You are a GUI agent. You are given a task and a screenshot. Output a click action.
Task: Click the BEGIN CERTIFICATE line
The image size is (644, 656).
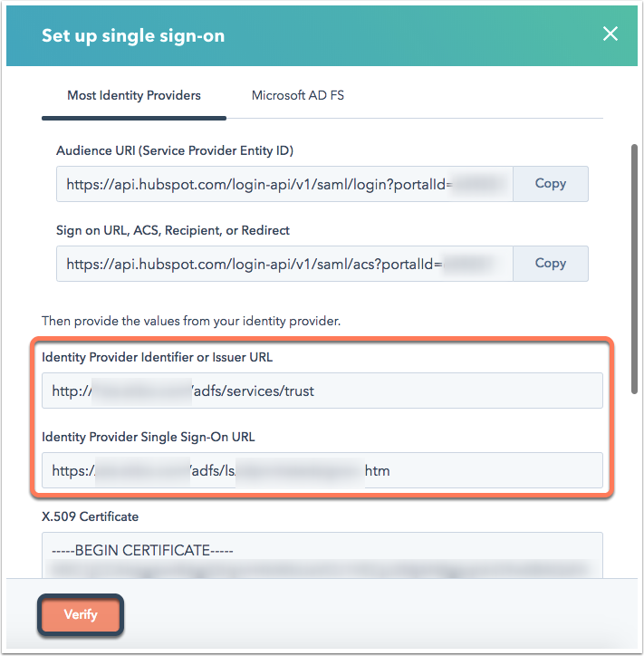(142, 550)
